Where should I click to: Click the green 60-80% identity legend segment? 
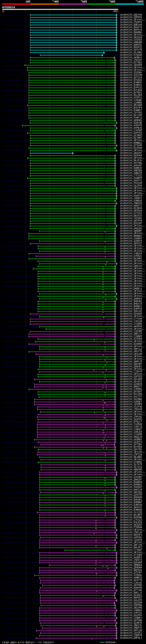click(101, 4)
